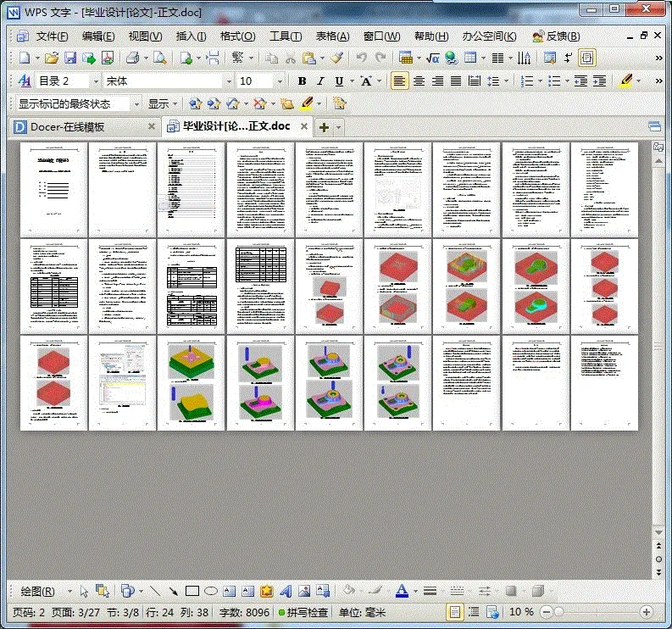
Task: Expand the new tab dropdown arrow
Action: [x=339, y=127]
